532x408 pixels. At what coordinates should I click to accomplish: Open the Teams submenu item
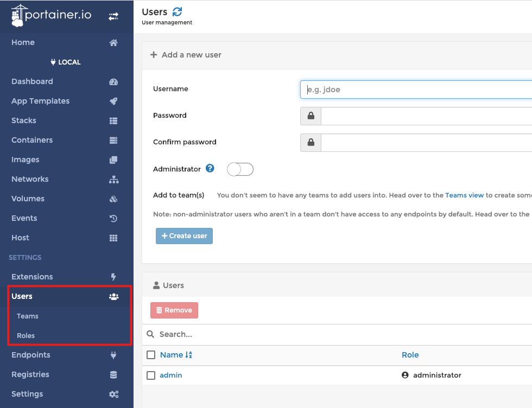click(28, 316)
